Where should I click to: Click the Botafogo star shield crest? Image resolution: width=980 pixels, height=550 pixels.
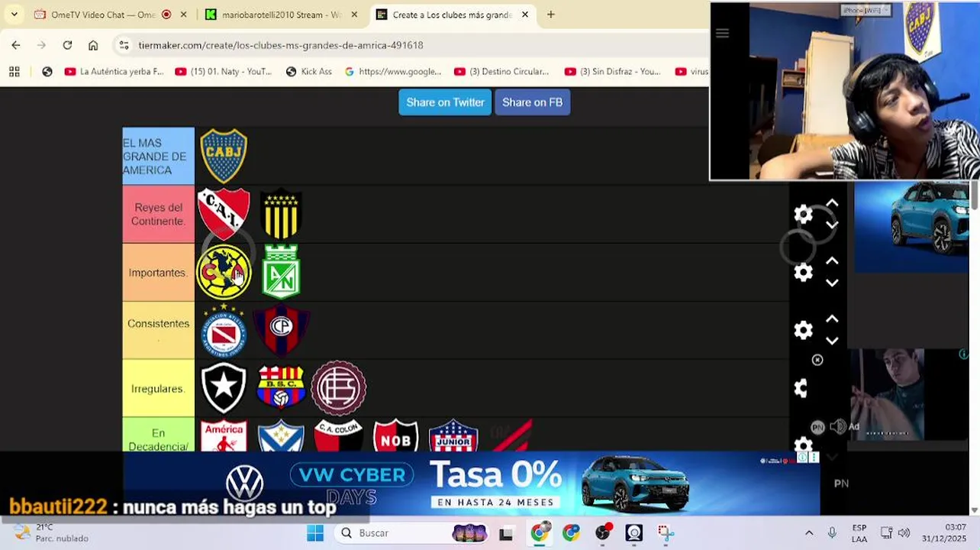point(224,388)
